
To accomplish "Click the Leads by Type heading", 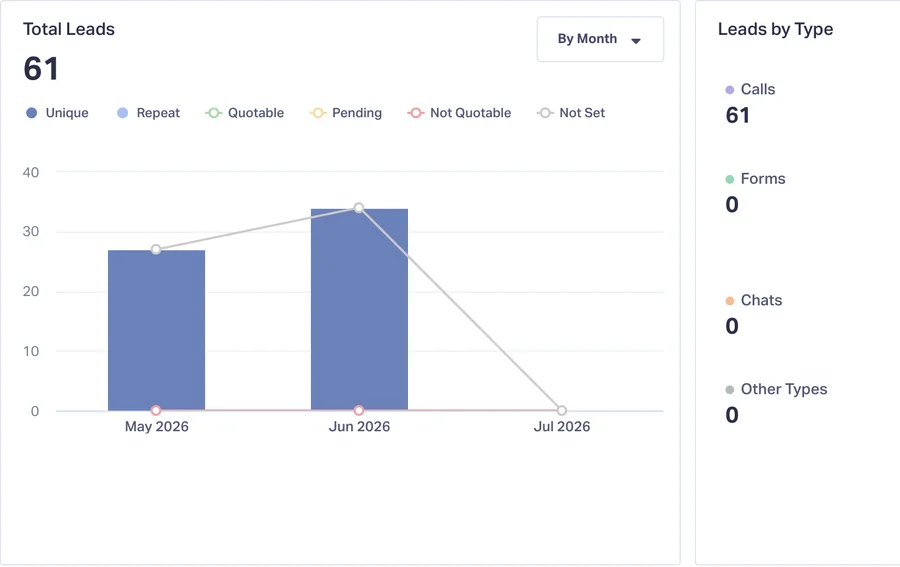I will (x=775, y=29).
